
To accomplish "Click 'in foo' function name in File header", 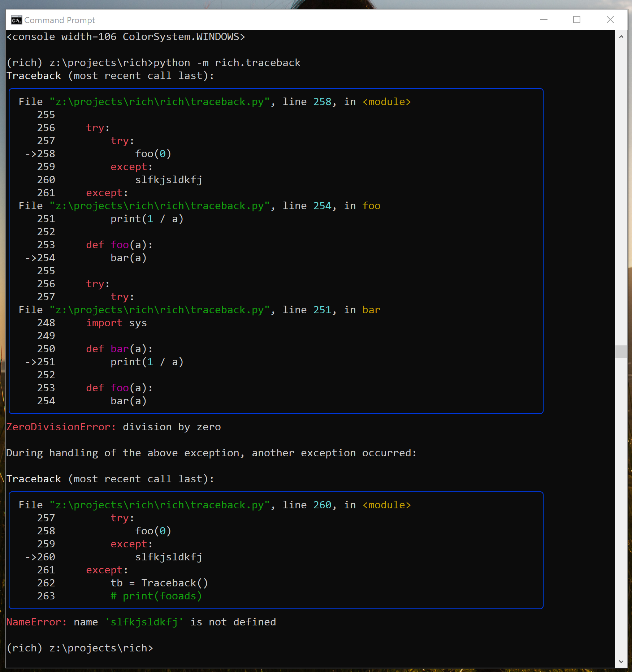I will [x=371, y=206].
